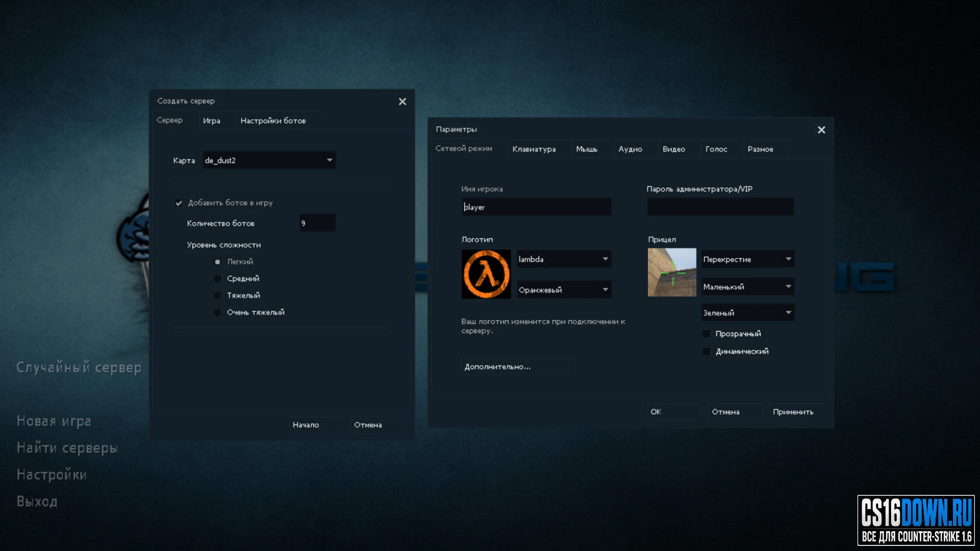Close the Параметры window
The height and width of the screenshot is (551, 980).
click(x=821, y=130)
